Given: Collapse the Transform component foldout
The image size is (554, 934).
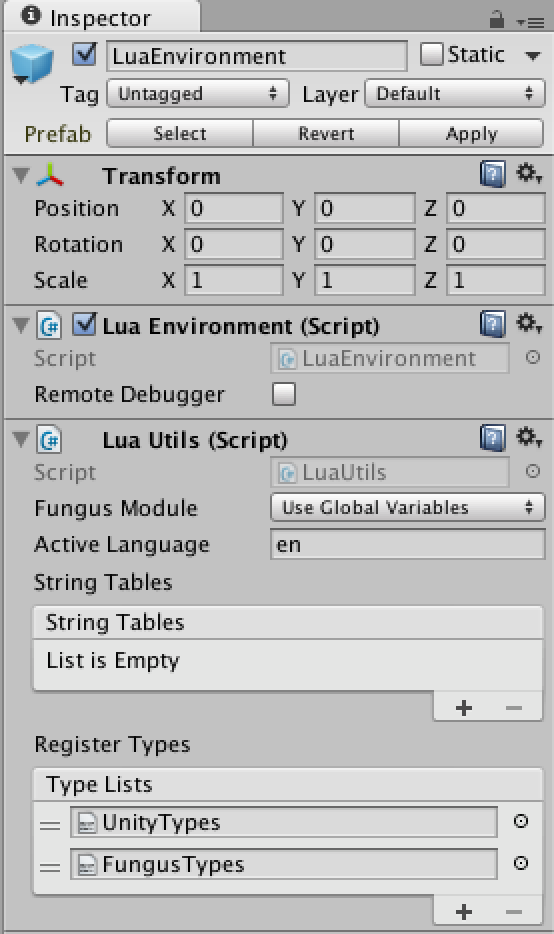Looking at the screenshot, I should coord(21,175).
